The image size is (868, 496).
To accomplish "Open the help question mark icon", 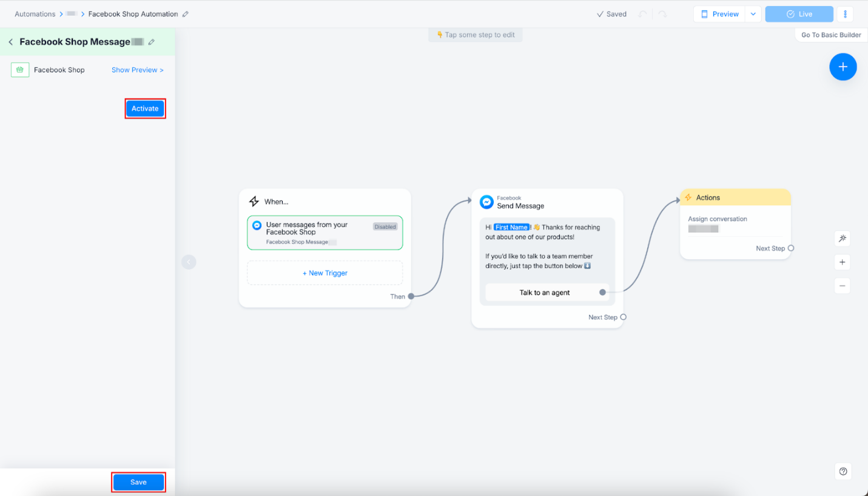I will [x=842, y=471].
